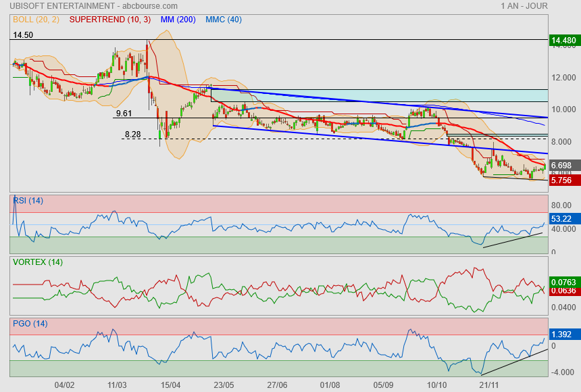The height and width of the screenshot is (392, 581).
Task: Toggle the MMC (40) legend entry
Action: (224, 20)
